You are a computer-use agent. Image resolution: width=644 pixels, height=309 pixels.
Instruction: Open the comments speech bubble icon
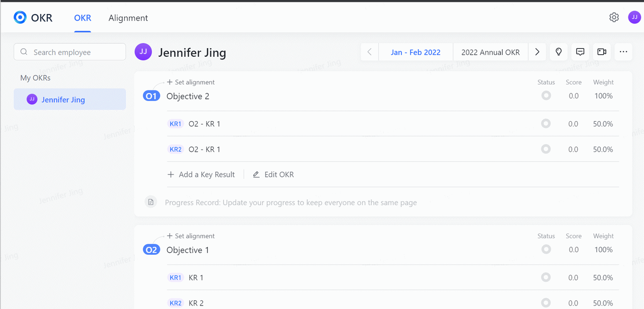coord(580,52)
